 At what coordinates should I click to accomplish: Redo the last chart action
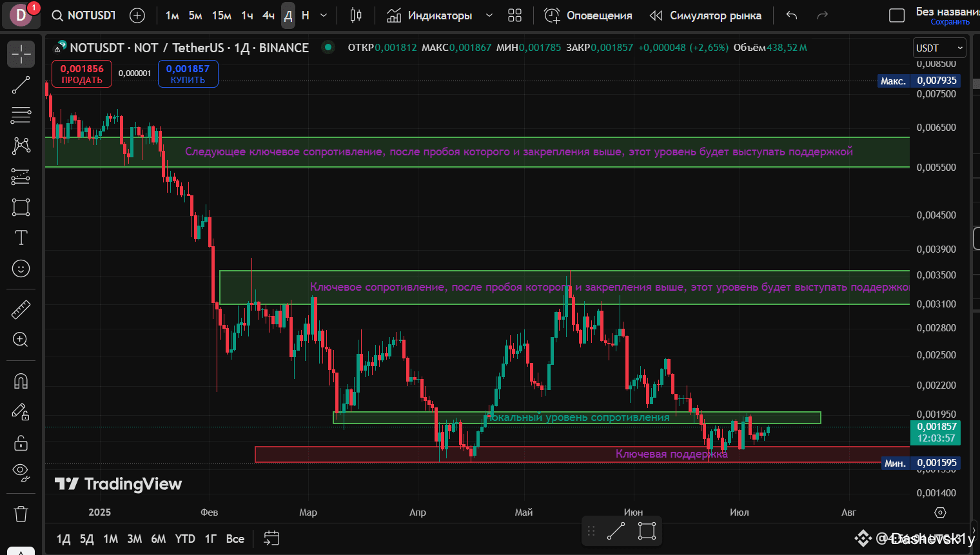click(822, 15)
